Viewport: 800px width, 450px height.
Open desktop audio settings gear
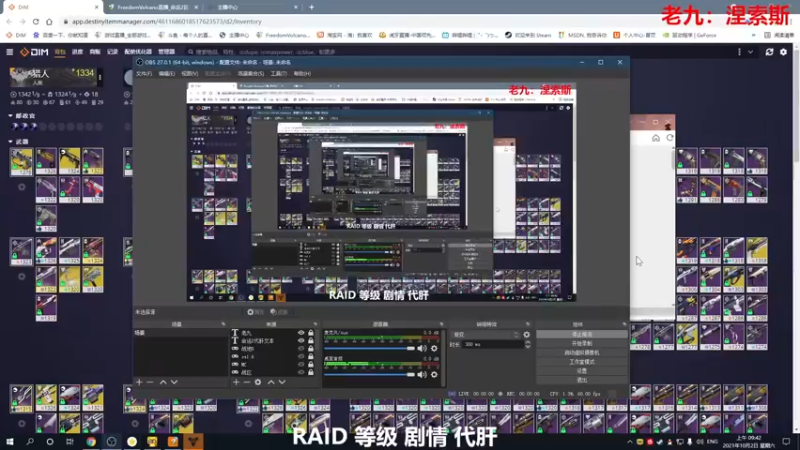click(434, 374)
